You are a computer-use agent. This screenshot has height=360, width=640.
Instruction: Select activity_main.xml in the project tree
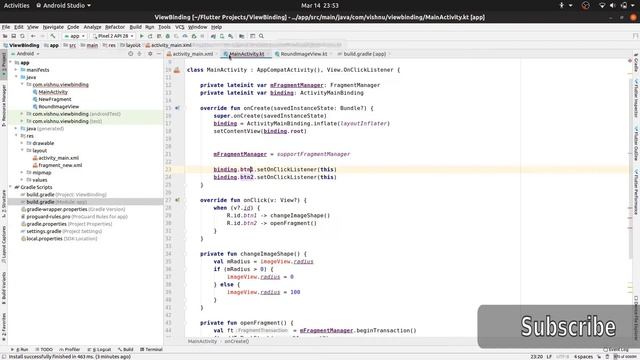[x=58, y=158]
